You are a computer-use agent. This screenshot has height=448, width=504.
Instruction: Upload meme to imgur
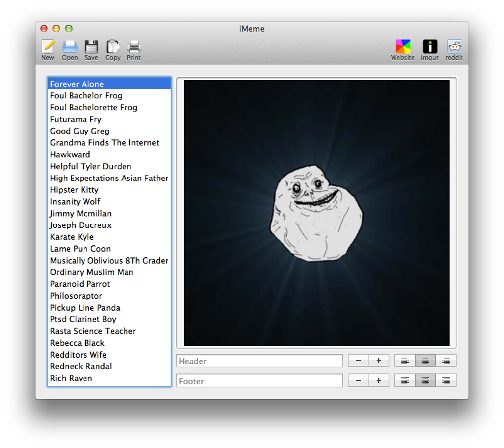[430, 50]
